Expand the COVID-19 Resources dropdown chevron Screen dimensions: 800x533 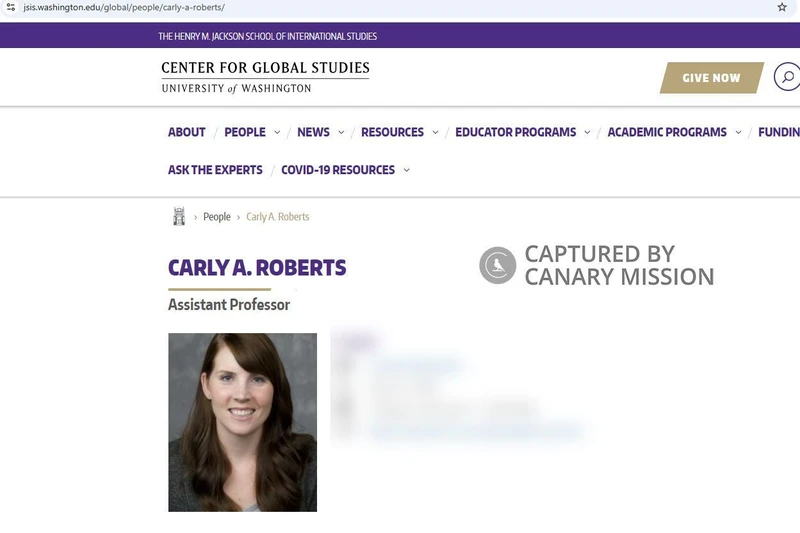click(x=407, y=170)
